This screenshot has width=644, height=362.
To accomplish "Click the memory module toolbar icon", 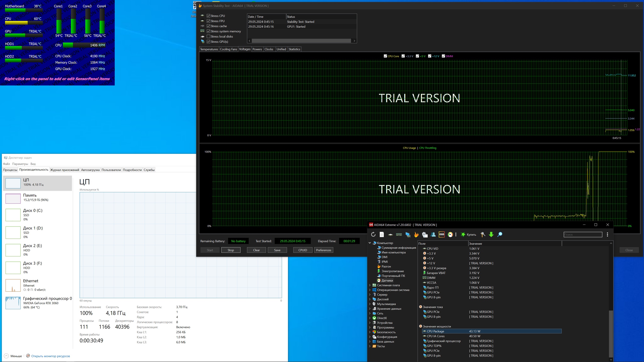I will [399, 235].
